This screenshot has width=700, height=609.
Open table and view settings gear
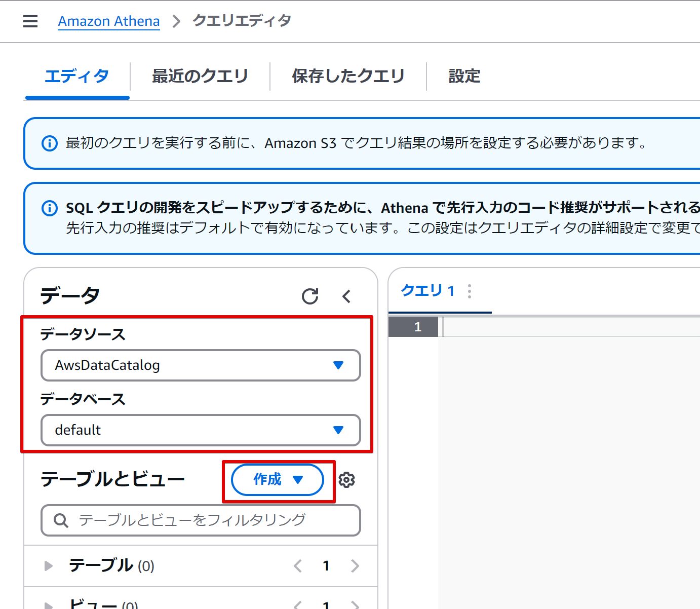346,480
